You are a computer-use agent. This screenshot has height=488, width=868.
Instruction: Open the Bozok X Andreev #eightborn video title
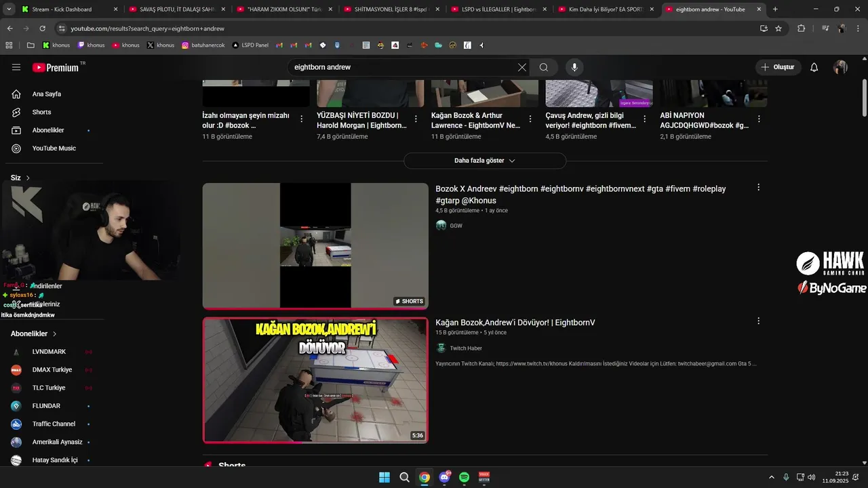pos(580,195)
